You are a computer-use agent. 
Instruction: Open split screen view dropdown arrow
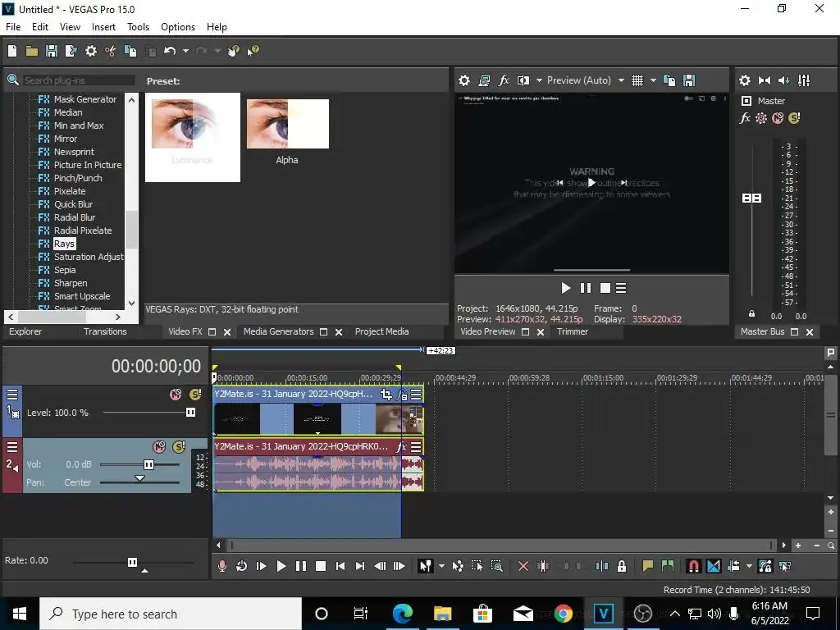click(539, 80)
